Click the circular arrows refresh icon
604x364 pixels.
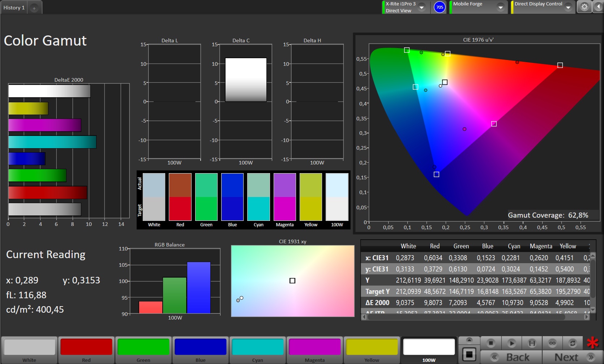click(573, 343)
